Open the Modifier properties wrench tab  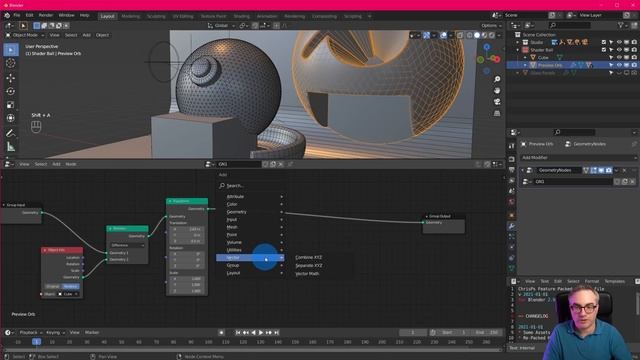tap(511, 226)
